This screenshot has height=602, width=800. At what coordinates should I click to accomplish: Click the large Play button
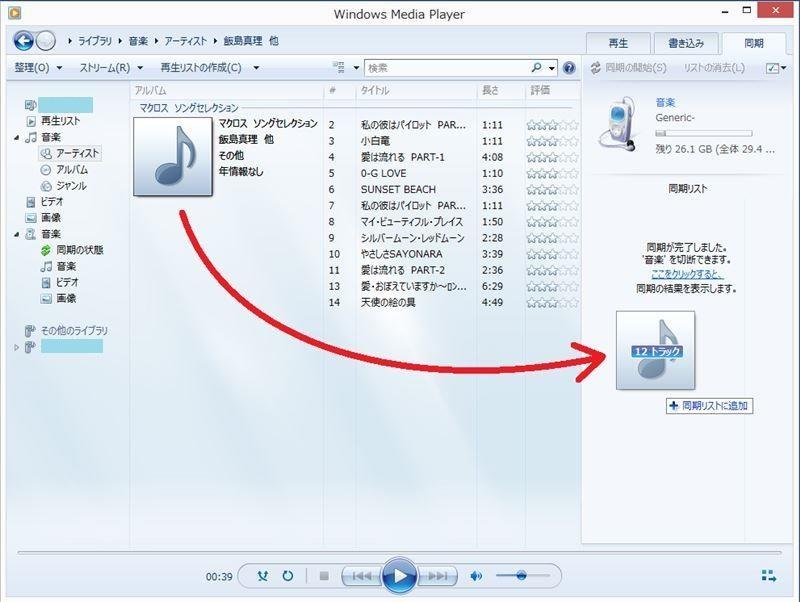pyautogui.click(x=399, y=576)
